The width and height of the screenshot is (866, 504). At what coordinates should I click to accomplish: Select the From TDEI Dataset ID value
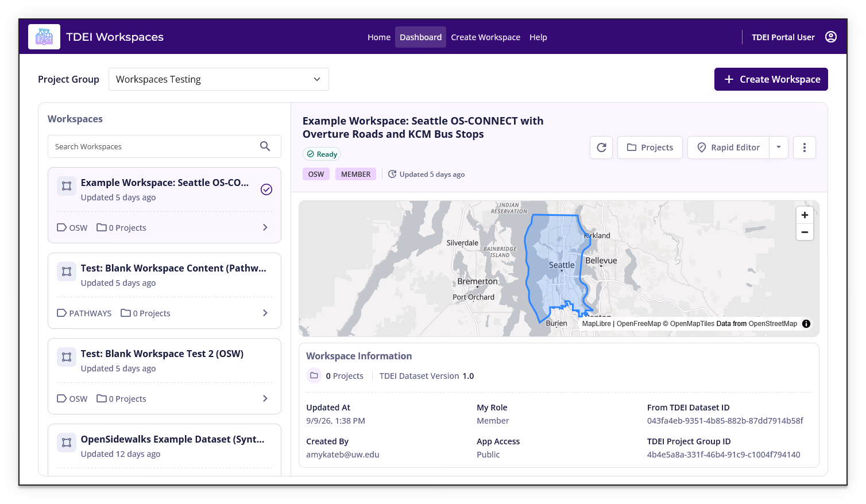pos(725,421)
